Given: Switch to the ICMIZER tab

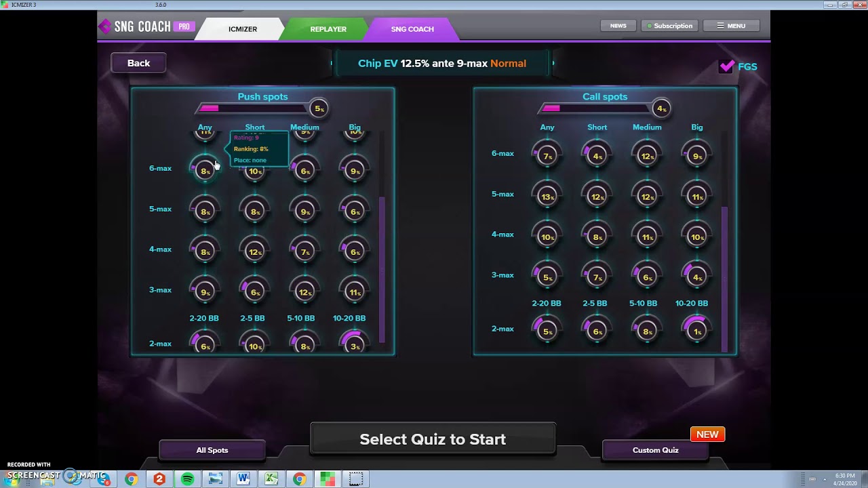Looking at the screenshot, I should pos(242,29).
